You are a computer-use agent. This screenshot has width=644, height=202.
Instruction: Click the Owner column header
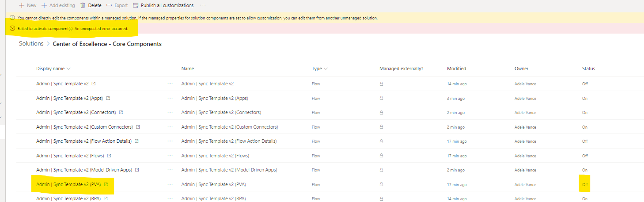(521, 69)
